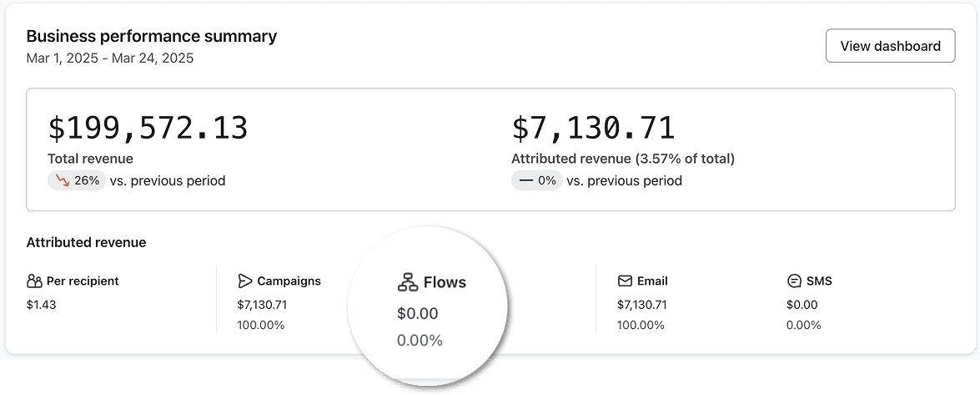
Task: Open the total revenue amount $199,572.13
Action: click(x=148, y=128)
